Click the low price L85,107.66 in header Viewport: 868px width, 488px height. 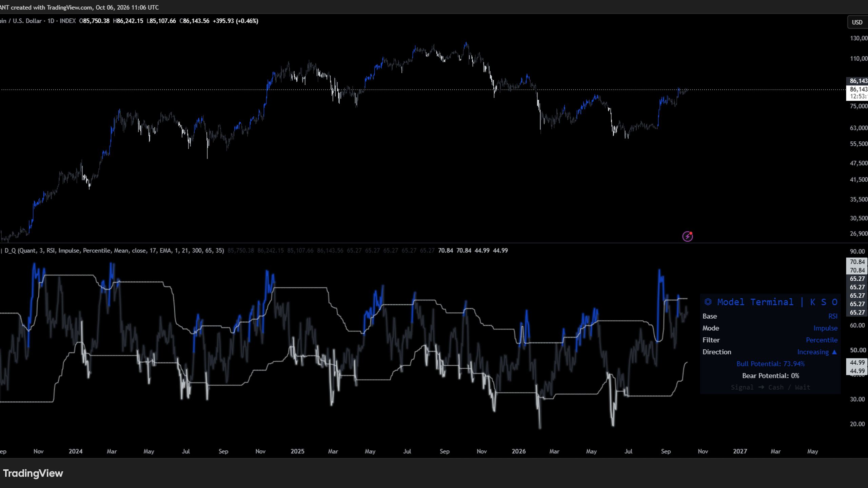tap(161, 21)
